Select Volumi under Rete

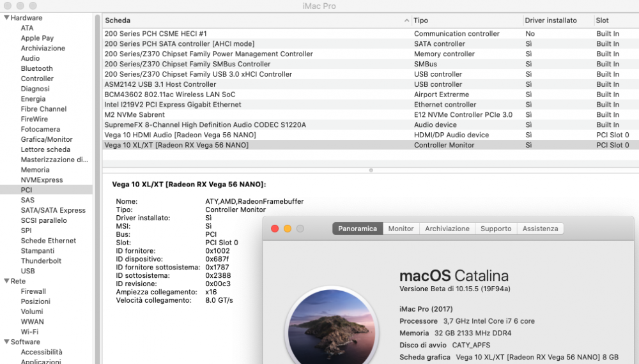32,312
